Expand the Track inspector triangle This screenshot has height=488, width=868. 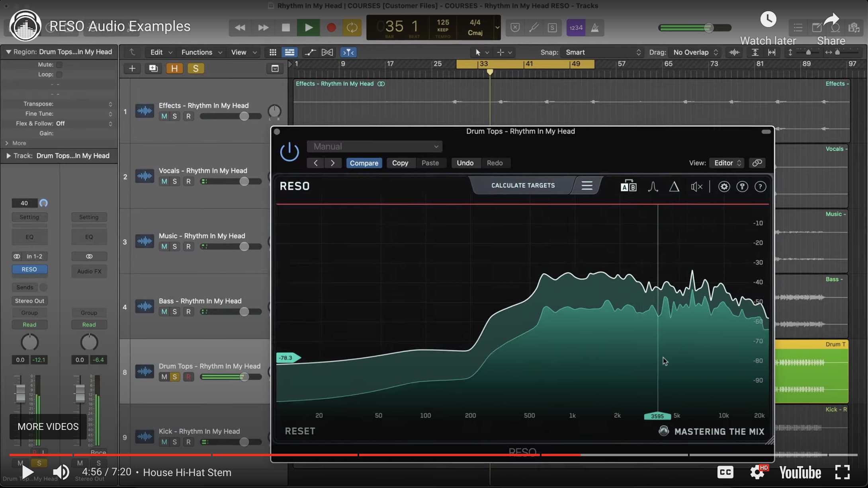coord(8,156)
